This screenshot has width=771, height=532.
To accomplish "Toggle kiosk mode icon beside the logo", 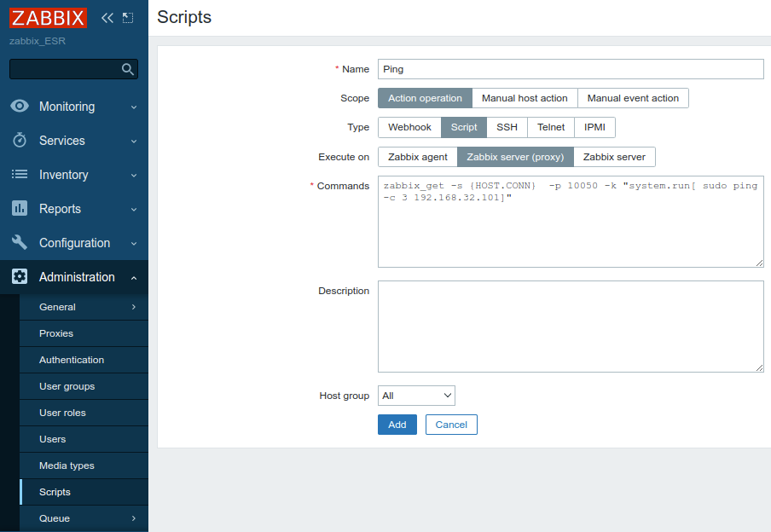I will tap(128, 18).
